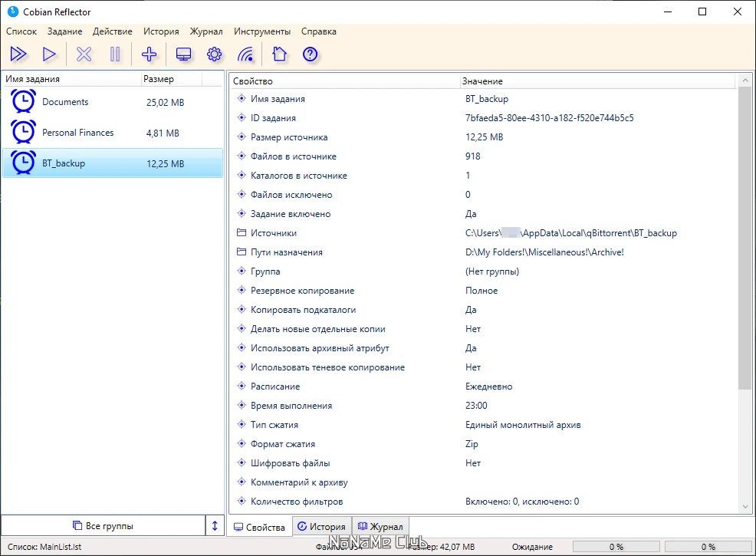Click the Все группы button

102,526
